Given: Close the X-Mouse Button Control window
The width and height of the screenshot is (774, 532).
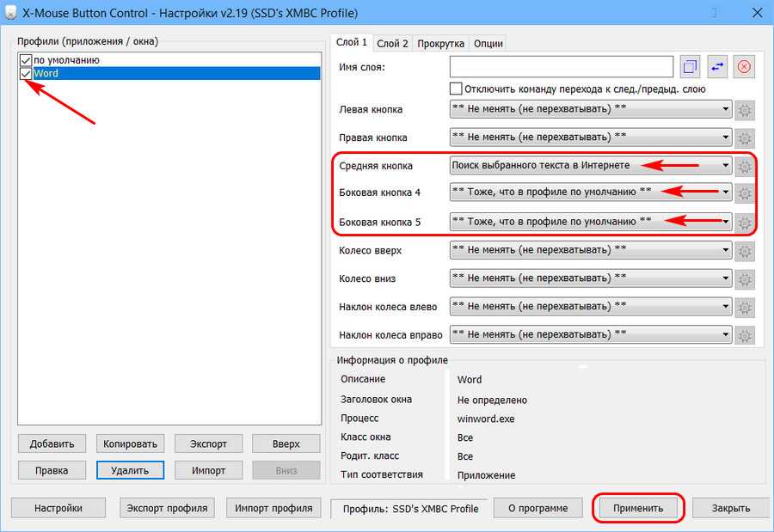Looking at the screenshot, I should 757,13.
